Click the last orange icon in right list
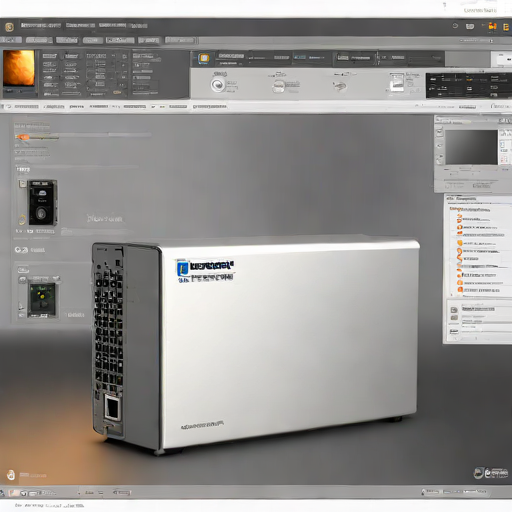Viewport: 512px width, 512px height. coord(460,290)
